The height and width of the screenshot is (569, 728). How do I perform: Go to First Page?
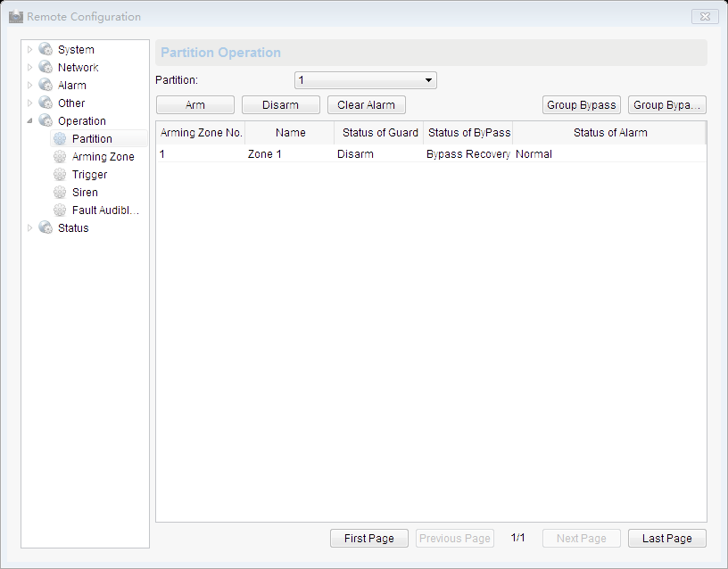pos(369,539)
